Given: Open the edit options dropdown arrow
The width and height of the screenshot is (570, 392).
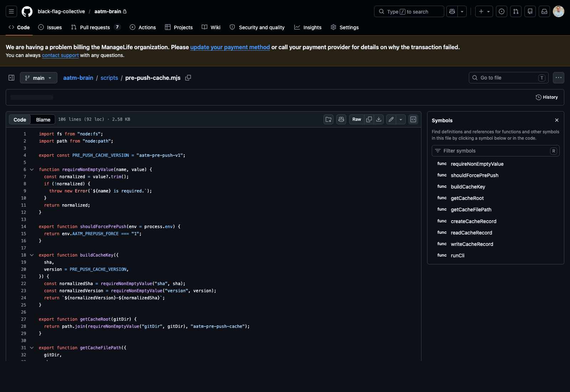Looking at the screenshot, I should coord(400,119).
